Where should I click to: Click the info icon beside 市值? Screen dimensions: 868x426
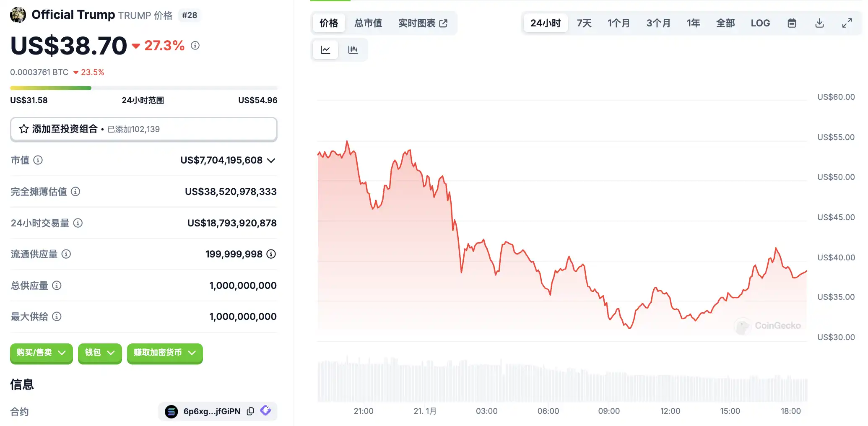38,160
